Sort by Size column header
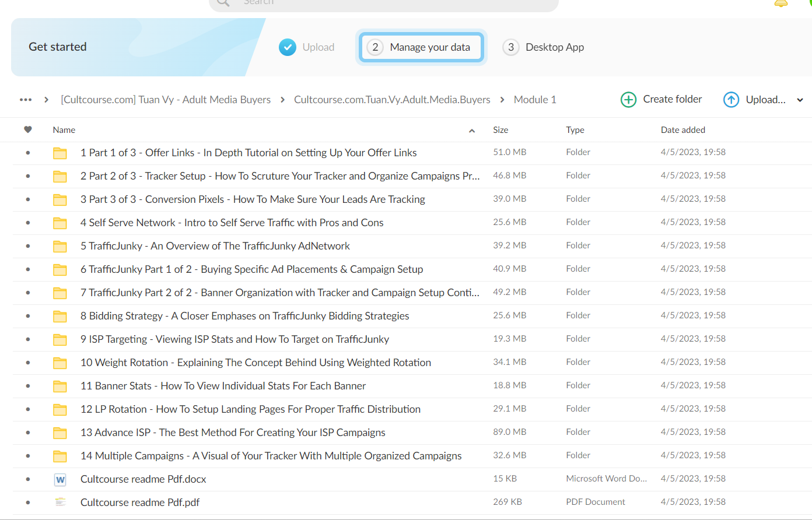 tap(501, 130)
